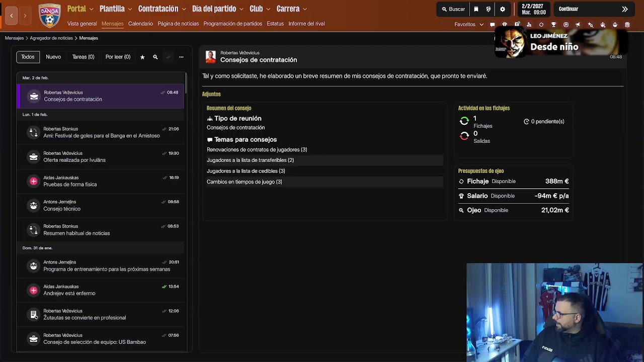Viewport: 644px width, 362px height.
Task: Select the Por leer (0) filter
Action: click(x=118, y=57)
